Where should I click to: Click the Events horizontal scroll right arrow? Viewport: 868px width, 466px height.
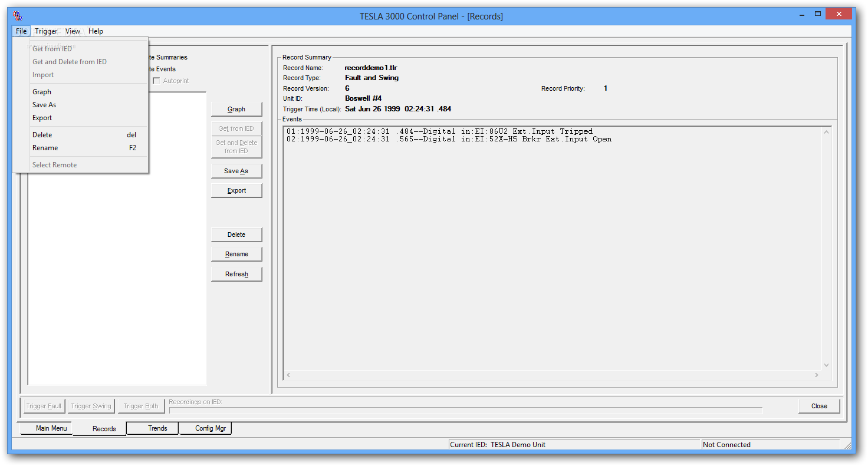[x=817, y=375]
